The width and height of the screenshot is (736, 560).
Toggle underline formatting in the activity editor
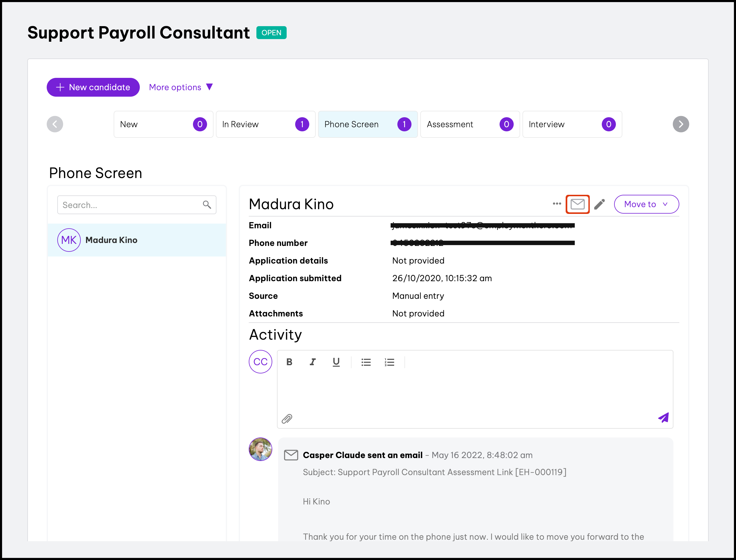tap(336, 362)
